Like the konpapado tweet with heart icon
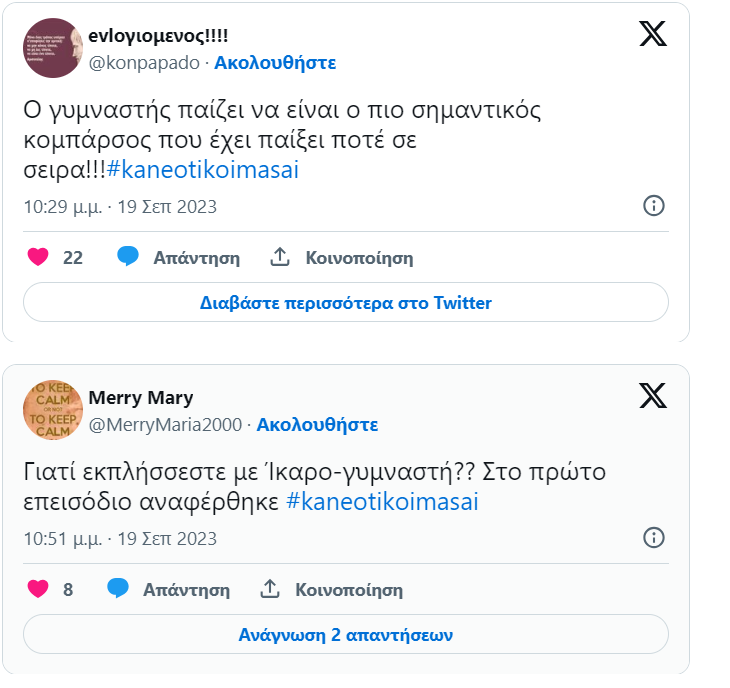730x688 pixels. pyautogui.click(x=38, y=257)
